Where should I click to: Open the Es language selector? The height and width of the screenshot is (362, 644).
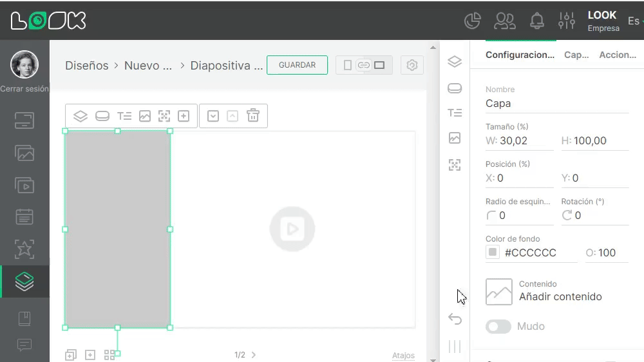634,21
